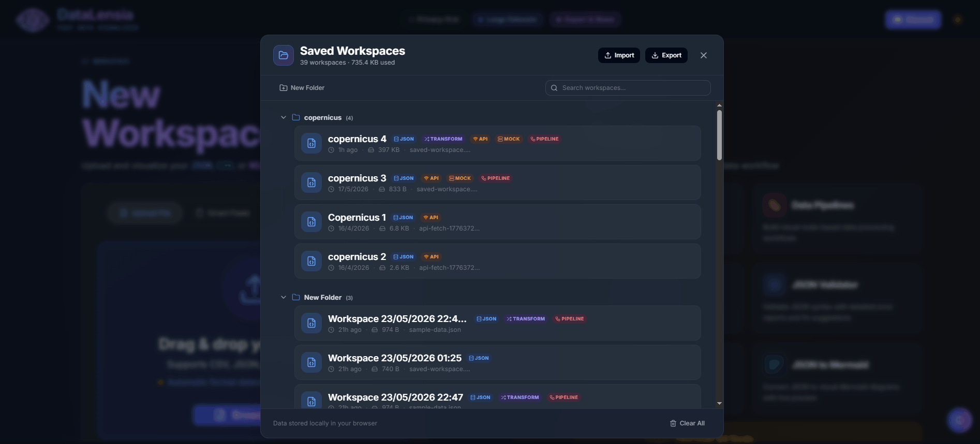Viewport: 980px width, 444px height.
Task: Click the JSON tag on copernicus 2
Action: point(403,257)
